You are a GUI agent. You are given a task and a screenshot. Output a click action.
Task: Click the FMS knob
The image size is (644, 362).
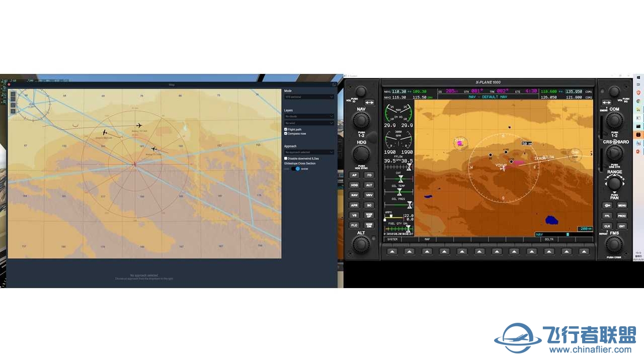click(614, 245)
